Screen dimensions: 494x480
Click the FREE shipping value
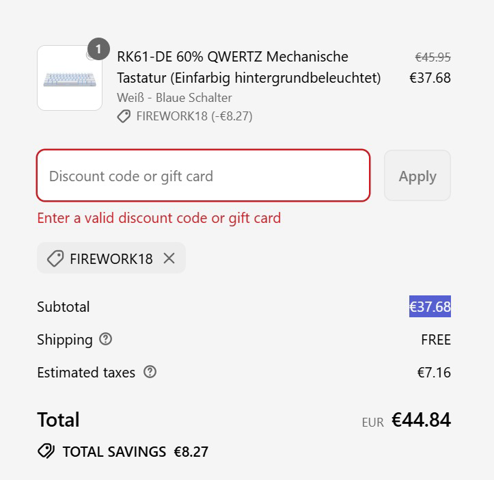[x=436, y=340]
